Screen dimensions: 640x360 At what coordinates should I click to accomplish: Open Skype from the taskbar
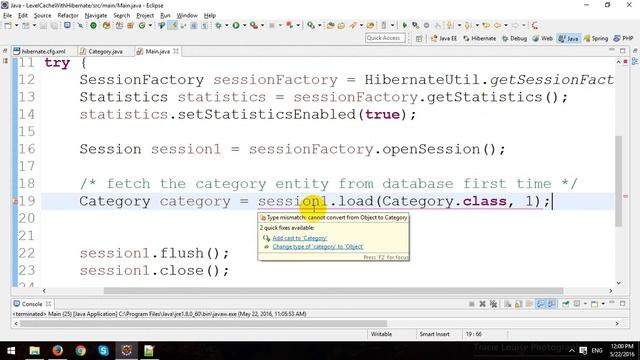[103, 351]
